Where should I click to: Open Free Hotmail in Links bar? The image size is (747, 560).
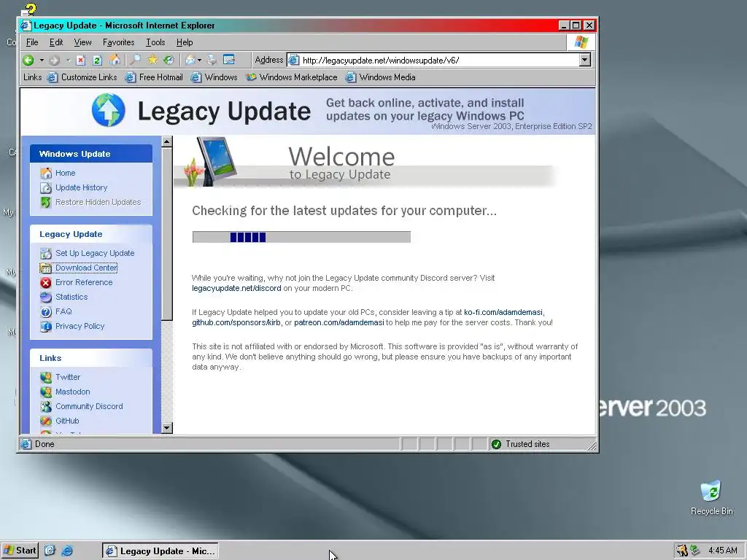154,77
